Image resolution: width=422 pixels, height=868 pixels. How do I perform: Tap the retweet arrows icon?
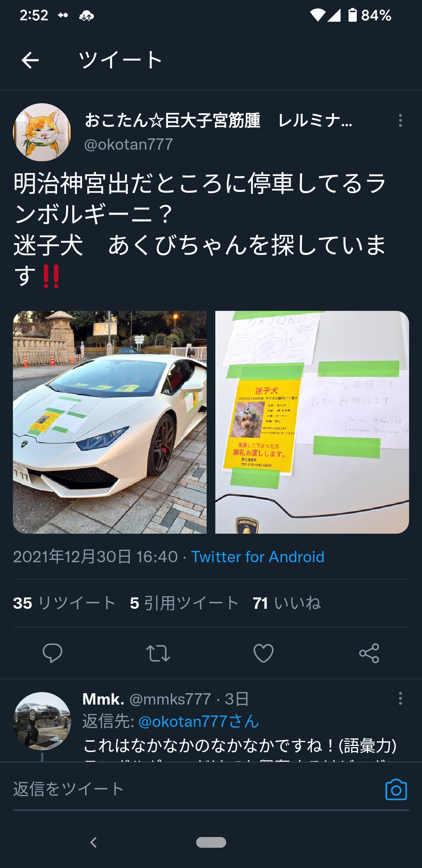pos(158,653)
